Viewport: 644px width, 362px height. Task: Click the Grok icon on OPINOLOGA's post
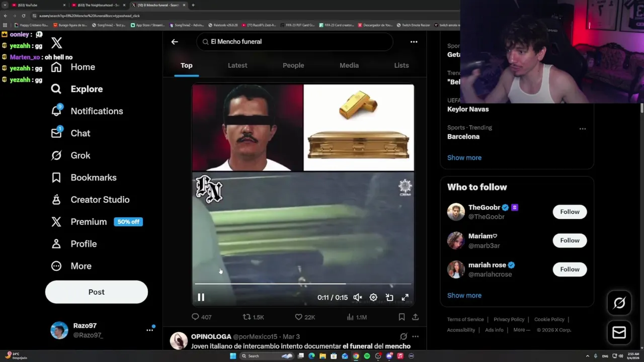404,336
